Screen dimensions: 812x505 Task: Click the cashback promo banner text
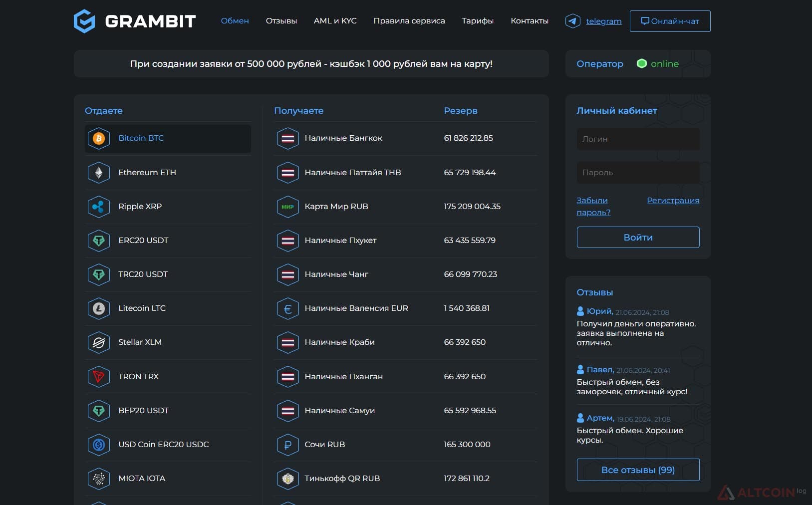pyautogui.click(x=311, y=64)
